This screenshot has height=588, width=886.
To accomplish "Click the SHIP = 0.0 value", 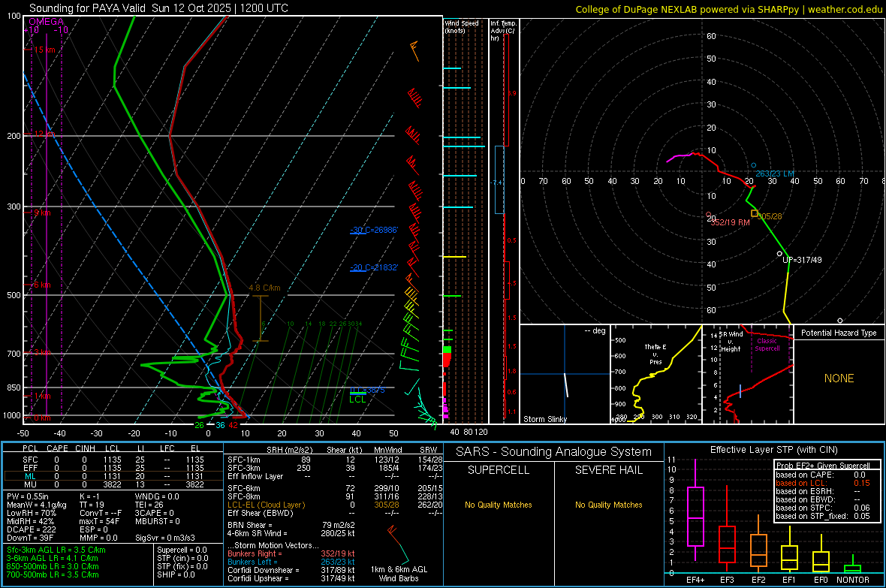I will pyautogui.click(x=176, y=574).
